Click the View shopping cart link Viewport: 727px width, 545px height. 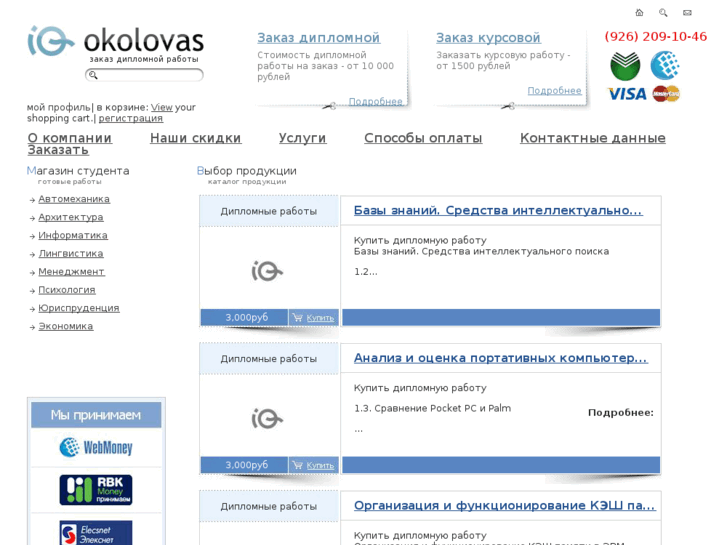tap(162, 107)
